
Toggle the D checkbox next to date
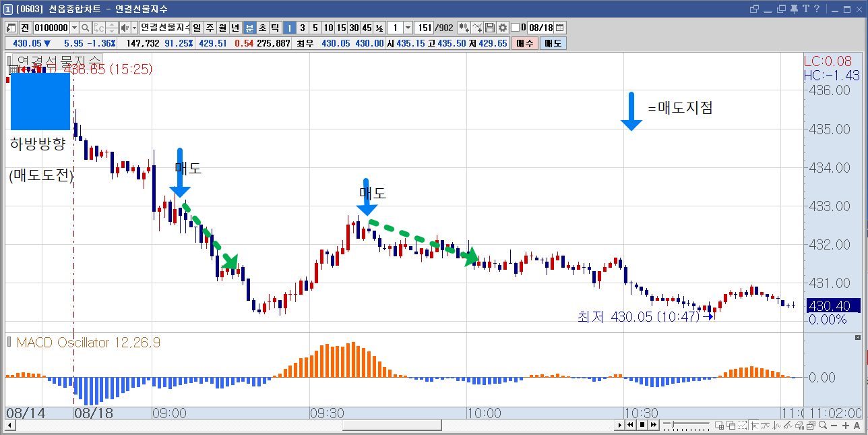pyautogui.click(x=516, y=28)
